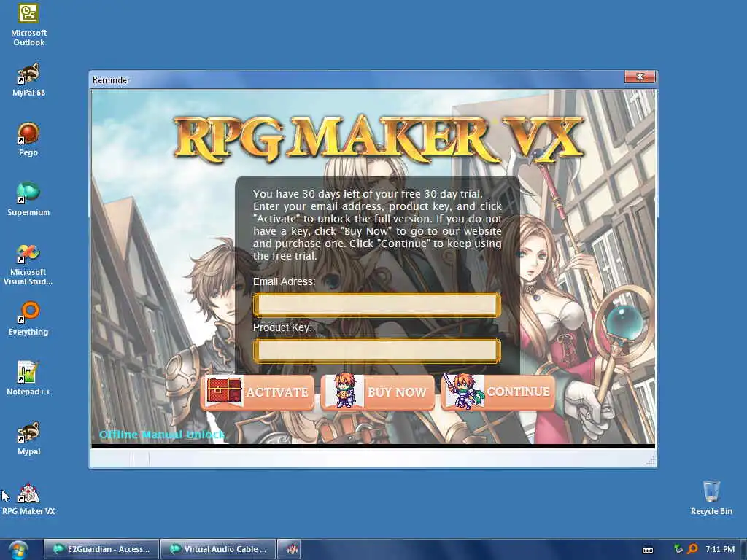Open MyPal 68 desktop shortcut
This screenshot has height=560, width=747.
coord(28,80)
